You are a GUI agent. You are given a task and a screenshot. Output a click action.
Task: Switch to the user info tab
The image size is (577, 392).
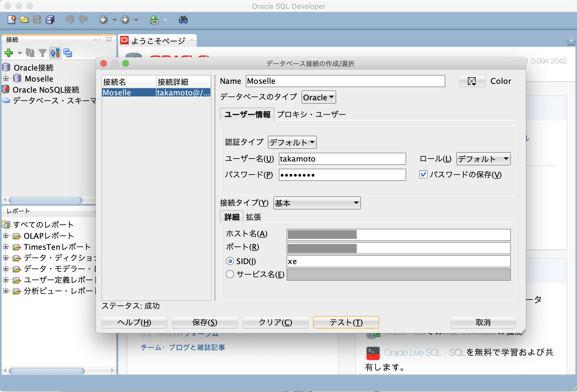(247, 114)
